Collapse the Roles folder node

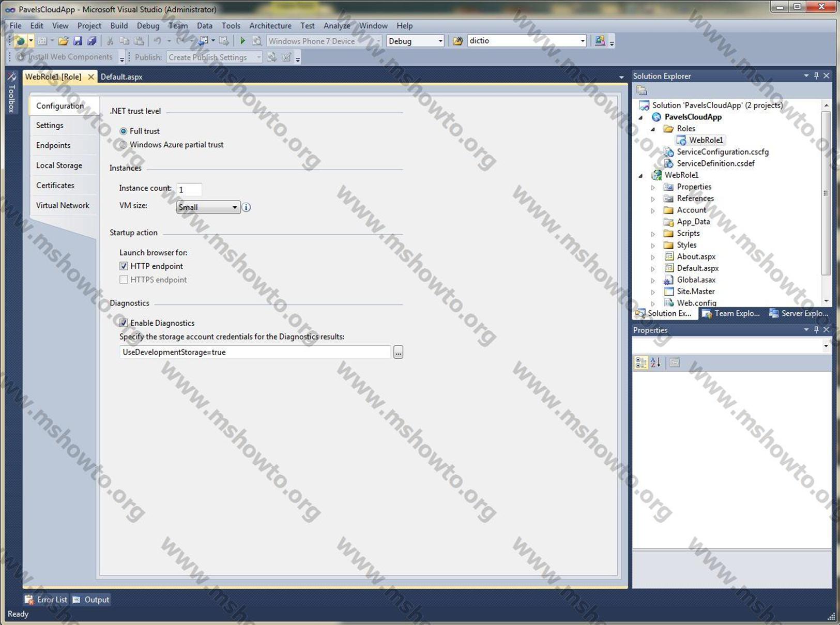(x=653, y=129)
